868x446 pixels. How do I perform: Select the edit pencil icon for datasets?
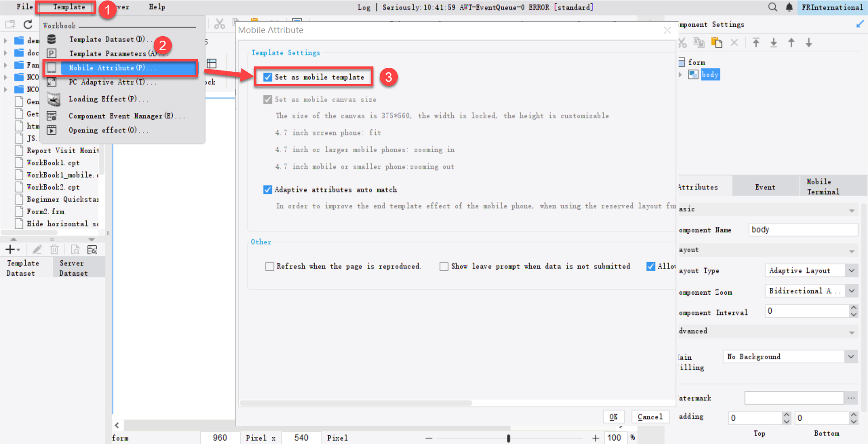(37, 249)
